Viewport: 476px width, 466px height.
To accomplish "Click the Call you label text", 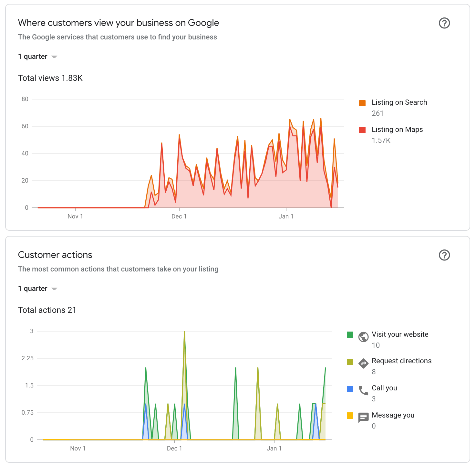I will (x=384, y=388).
